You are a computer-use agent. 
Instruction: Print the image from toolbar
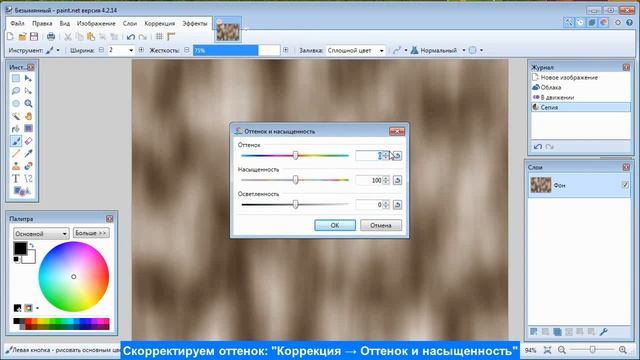51,37
